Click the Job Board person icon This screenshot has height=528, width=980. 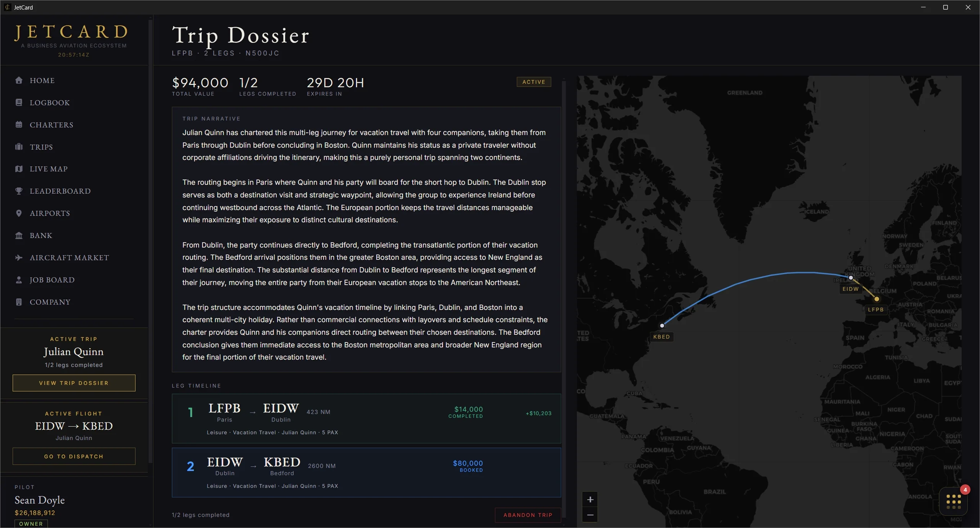click(19, 280)
